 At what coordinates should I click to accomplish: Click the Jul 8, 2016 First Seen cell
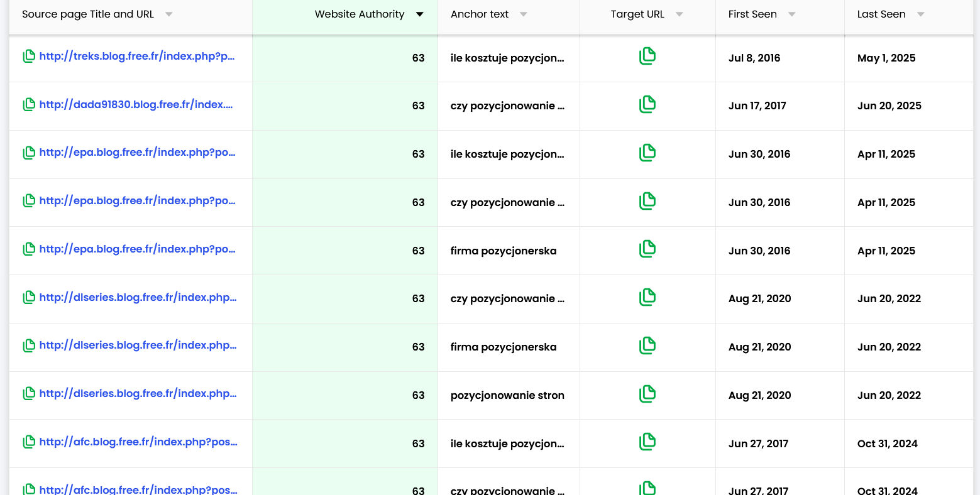[x=754, y=58]
